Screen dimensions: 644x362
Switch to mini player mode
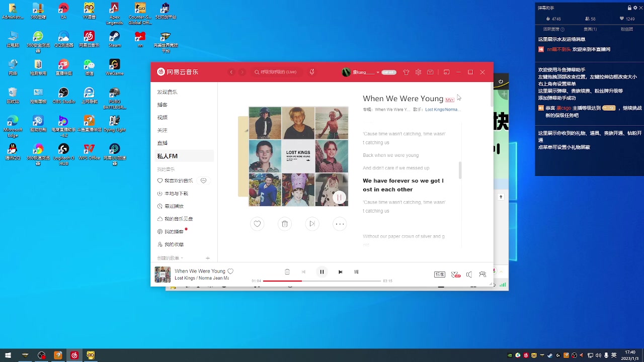(446, 72)
